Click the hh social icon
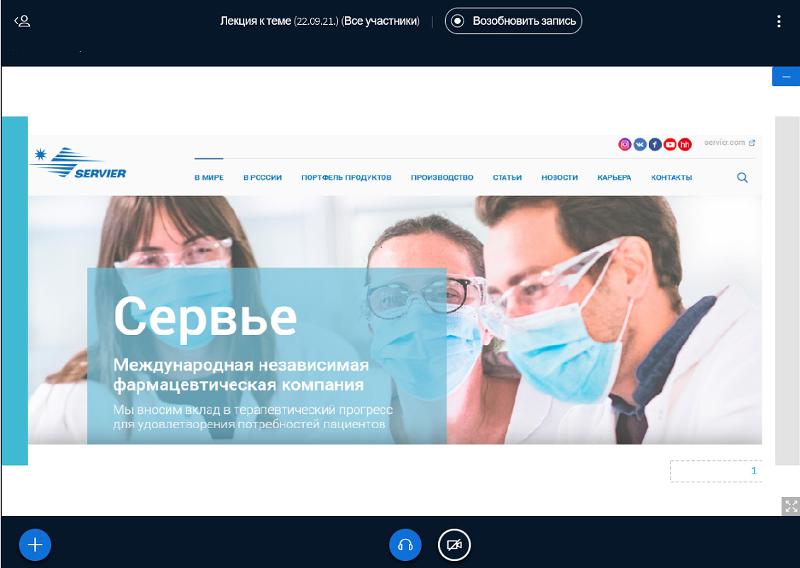800x568 pixels. [685, 144]
